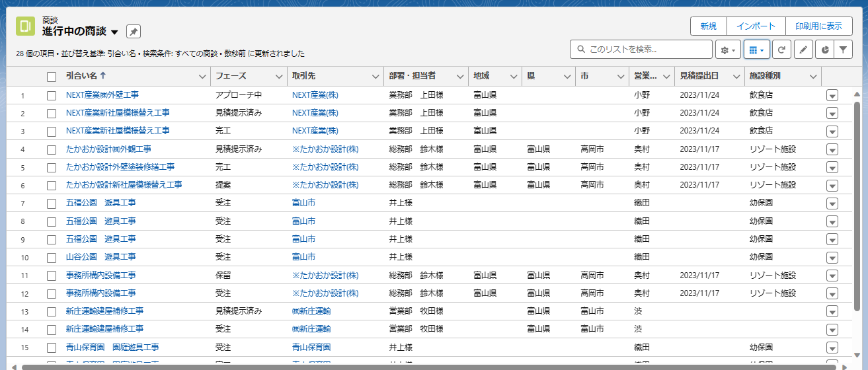The width and height of the screenshot is (868, 370).
Task: Open たかおか設計外壁塗装修繕工事 link
Action: pyautogui.click(x=120, y=167)
